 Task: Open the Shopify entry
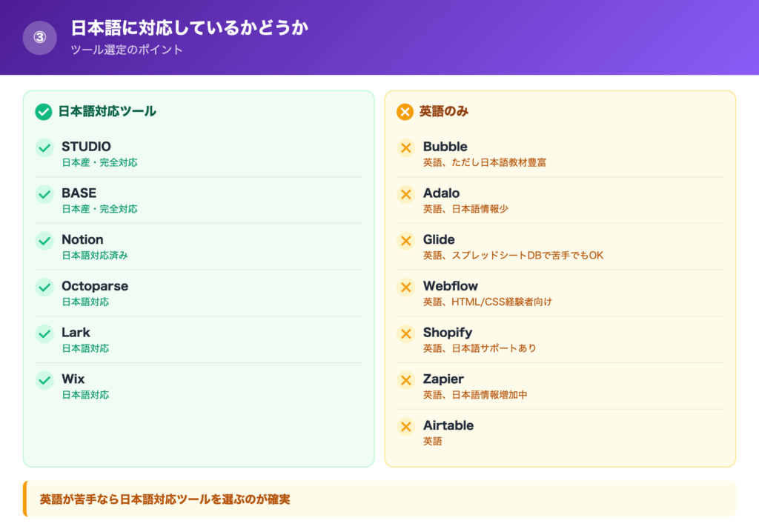coord(448,333)
